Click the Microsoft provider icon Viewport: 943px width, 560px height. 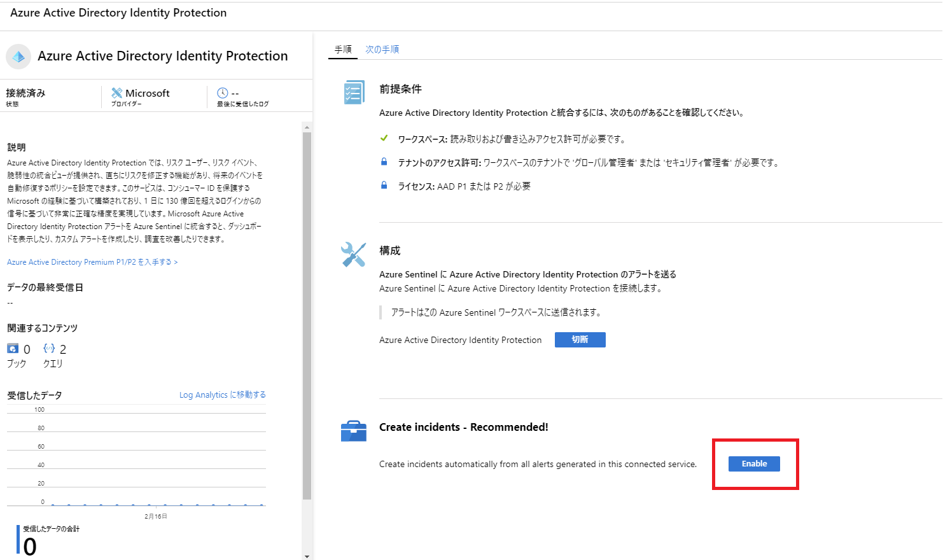point(116,93)
